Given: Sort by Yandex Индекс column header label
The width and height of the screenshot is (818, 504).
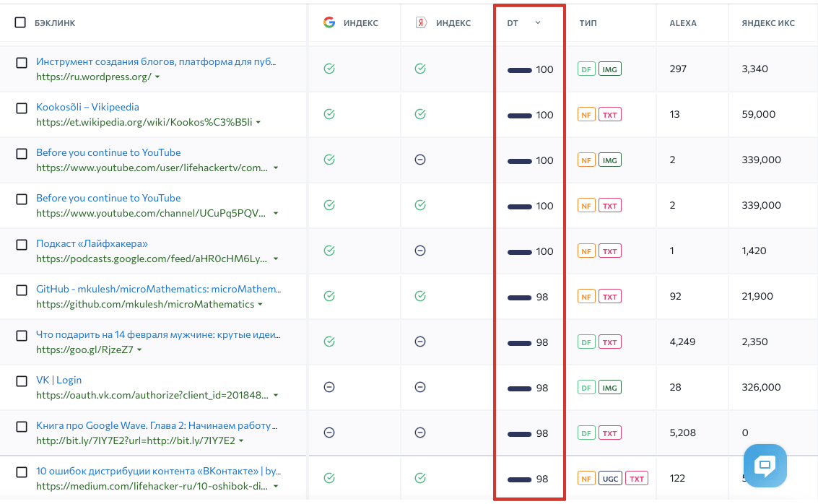Looking at the screenshot, I should [453, 23].
